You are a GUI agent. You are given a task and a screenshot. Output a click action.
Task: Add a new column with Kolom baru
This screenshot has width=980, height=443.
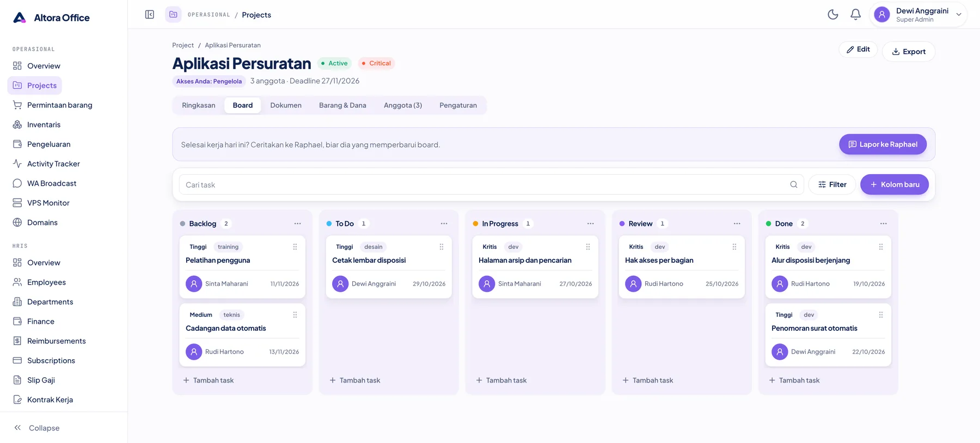[x=895, y=184]
